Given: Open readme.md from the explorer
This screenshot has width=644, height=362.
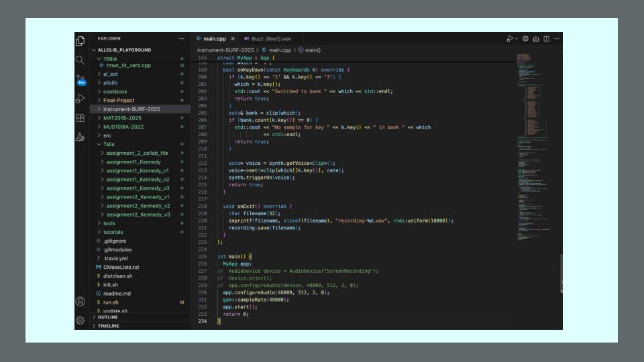Looking at the screenshot, I should (x=116, y=293).
